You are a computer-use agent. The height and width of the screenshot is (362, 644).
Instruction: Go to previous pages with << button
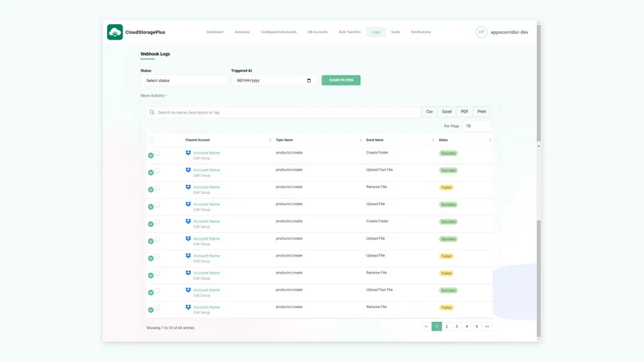coord(427,327)
